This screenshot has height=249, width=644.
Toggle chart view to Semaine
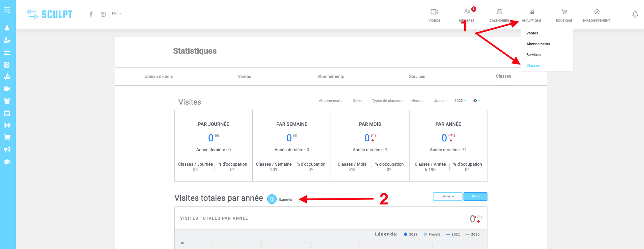coord(448,196)
